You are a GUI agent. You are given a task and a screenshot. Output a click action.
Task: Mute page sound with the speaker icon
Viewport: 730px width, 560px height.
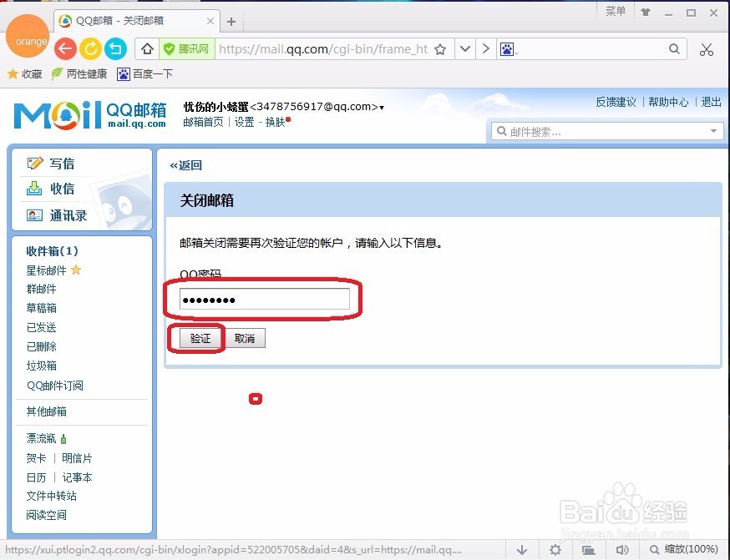point(623,550)
